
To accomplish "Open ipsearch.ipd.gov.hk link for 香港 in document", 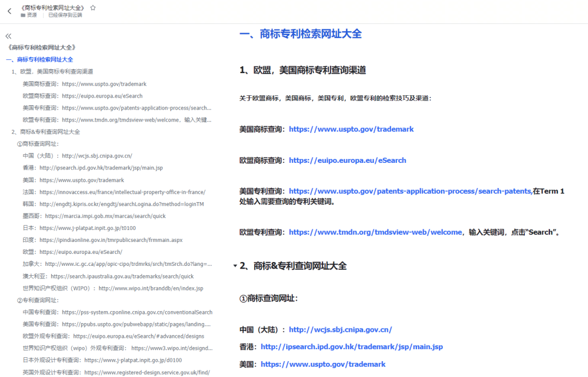I will 351,346.
